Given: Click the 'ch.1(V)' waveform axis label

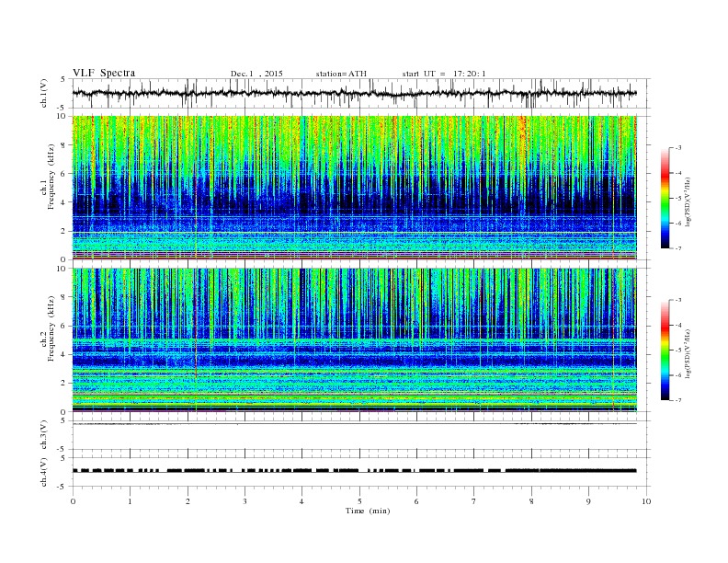Looking at the screenshot, I should [44, 93].
